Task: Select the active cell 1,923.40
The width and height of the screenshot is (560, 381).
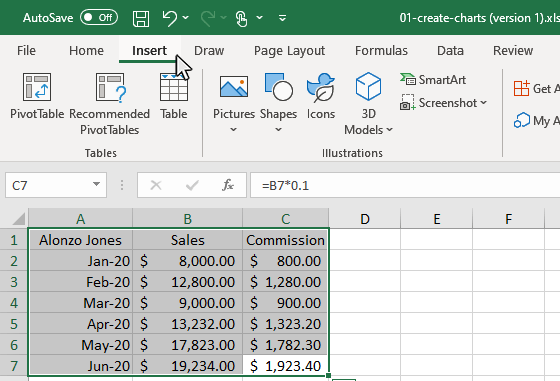Action: [285, 366]
